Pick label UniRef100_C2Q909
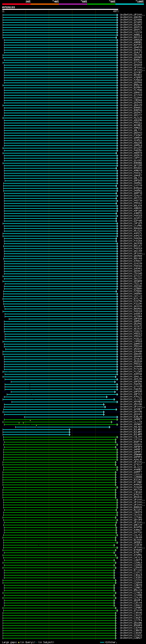 (131, 583)
